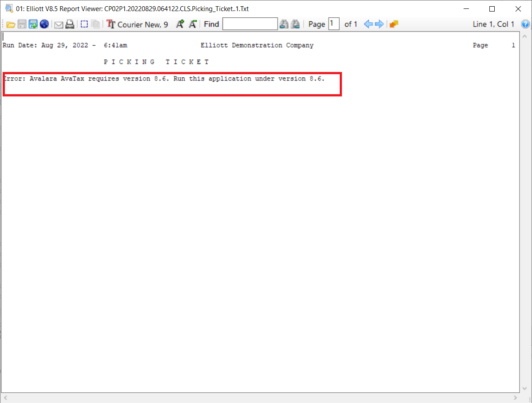Viewport: 532px width, 403px height.
Task: Go to previous page blue left arrow
Action: (368, 24)
